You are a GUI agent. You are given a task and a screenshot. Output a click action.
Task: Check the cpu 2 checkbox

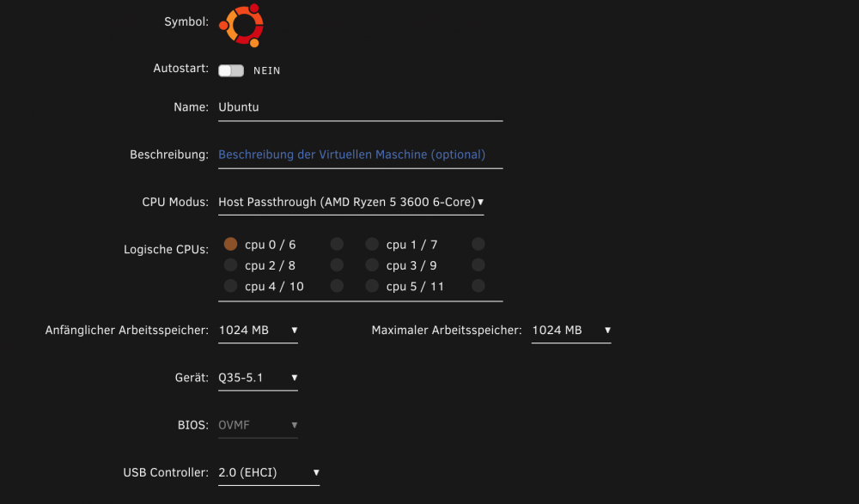[x=230, y=265]
